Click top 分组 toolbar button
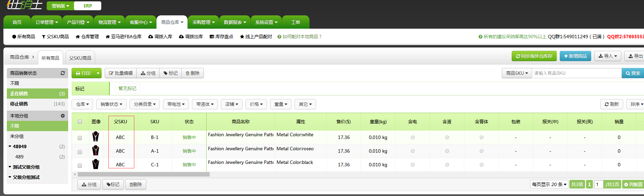Screen dimensions: 644x196 148,73
